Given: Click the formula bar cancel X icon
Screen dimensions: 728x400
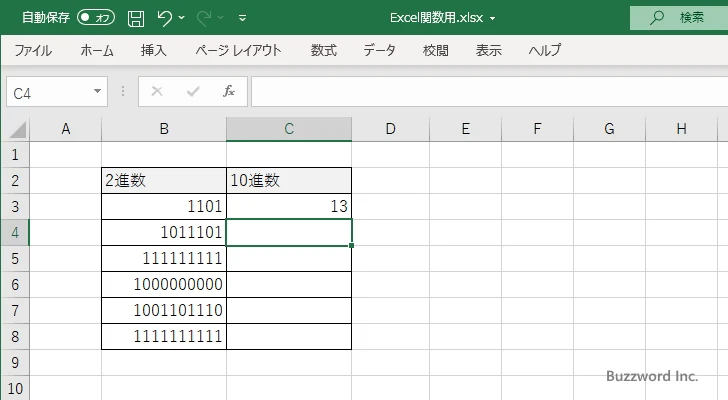Looking at the screenshot, I should coord(157,91).
